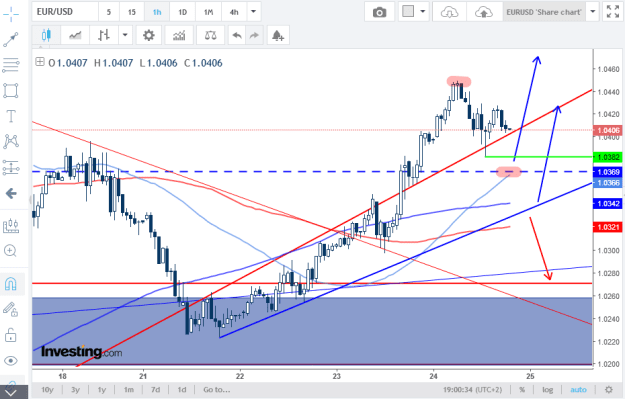Toggle lock all drawing tools

point(11,335)
